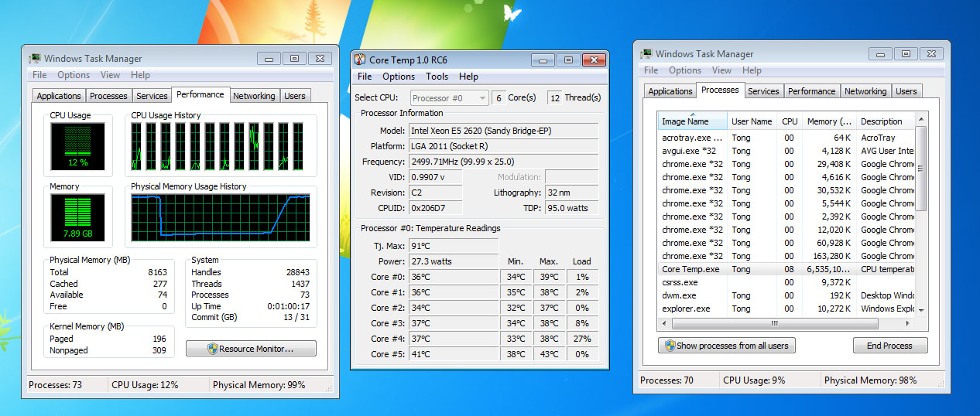This screenshot has width=980, height=416.
Task: Click the Frequency field 2499.71MHz
Action: point(503,162)
